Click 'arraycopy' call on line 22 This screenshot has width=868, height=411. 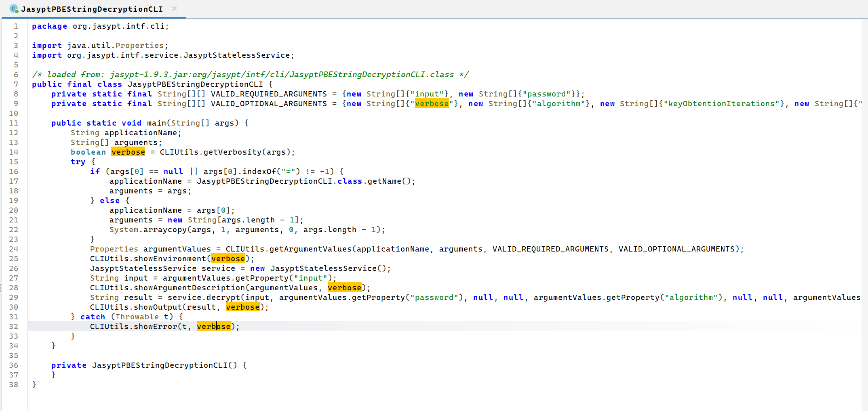coord(165,230)
